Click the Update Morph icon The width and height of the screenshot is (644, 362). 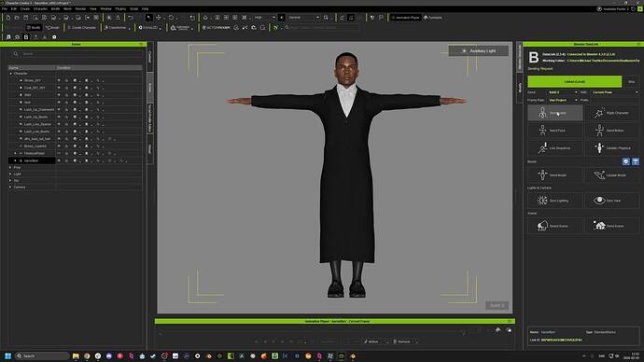[599, 174]
